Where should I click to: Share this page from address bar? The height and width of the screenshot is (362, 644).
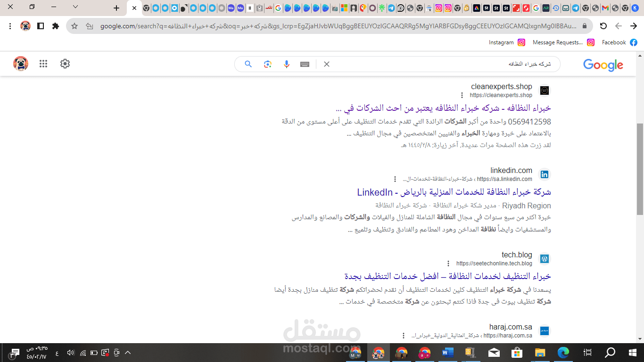[90, 26]
